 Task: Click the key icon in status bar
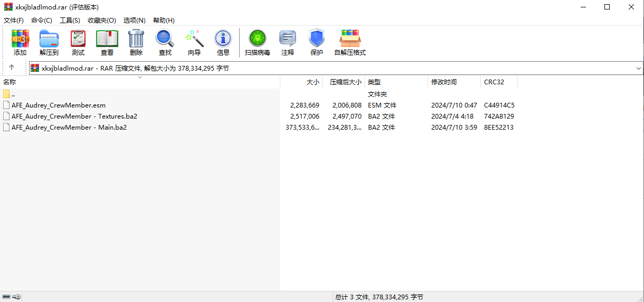(x=17, y=297)
